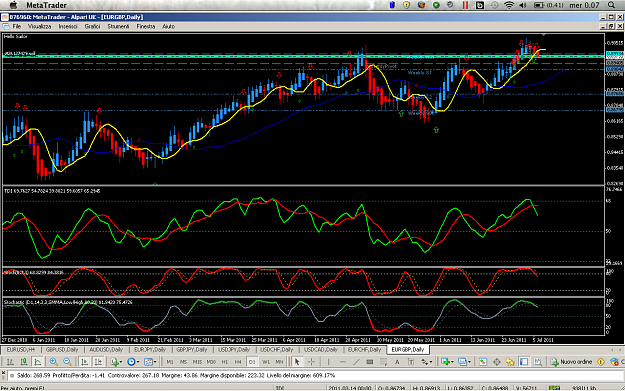
Task: Switch to EURJPY,Daily chart tab
Action: (x=150, y=350)
